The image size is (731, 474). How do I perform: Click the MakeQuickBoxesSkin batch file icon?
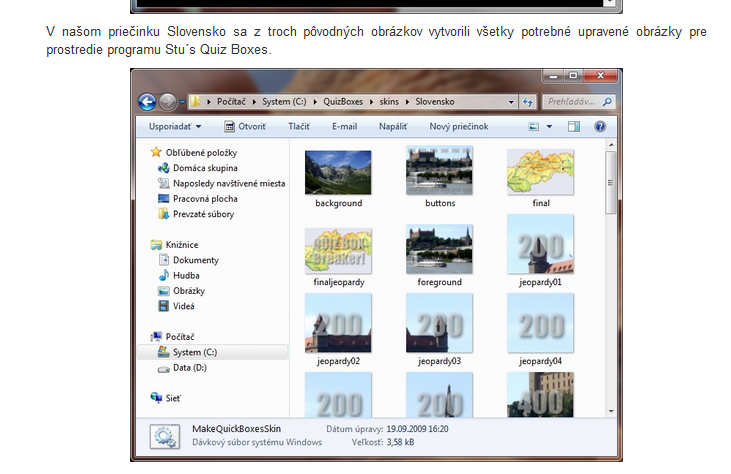pos(165,436)
